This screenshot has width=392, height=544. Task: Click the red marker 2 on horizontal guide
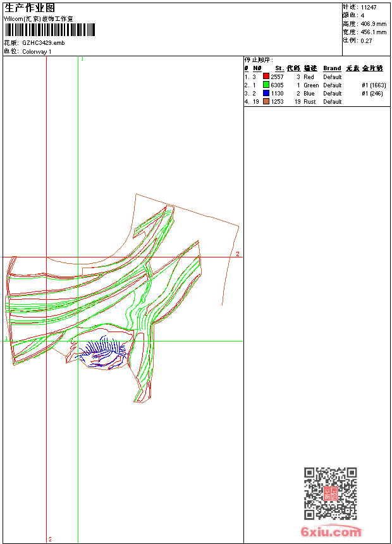click(x=238, y=254)
